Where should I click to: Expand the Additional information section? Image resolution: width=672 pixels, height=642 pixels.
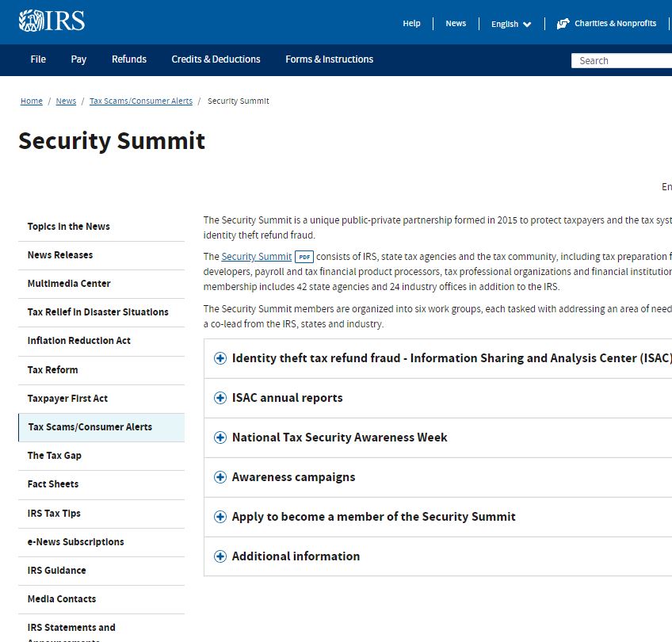tap(438, 556)
